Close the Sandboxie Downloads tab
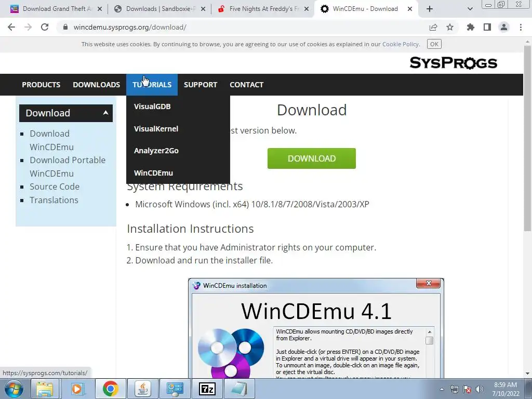Viewport: 532px width, 399px height. click(203, 9)
